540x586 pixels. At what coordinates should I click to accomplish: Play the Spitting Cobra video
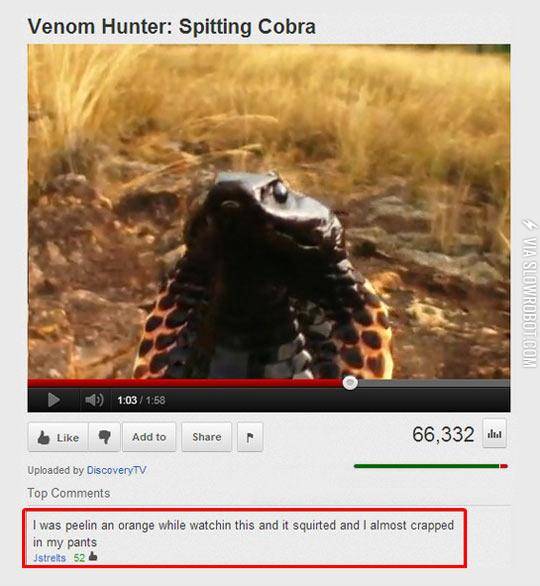point(54,400)
